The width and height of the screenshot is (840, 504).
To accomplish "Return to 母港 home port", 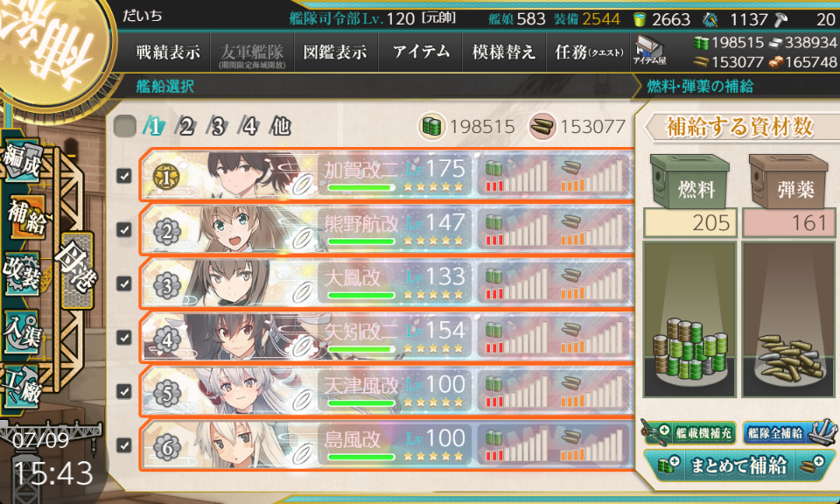I will 78,270.
